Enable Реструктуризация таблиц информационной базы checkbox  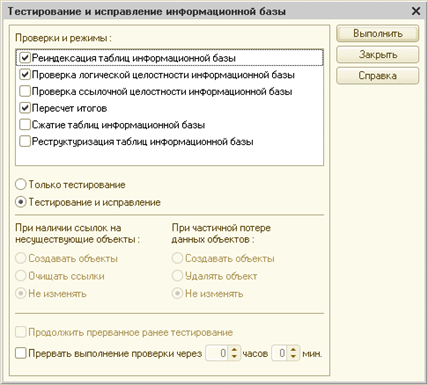tap(25, 141)
